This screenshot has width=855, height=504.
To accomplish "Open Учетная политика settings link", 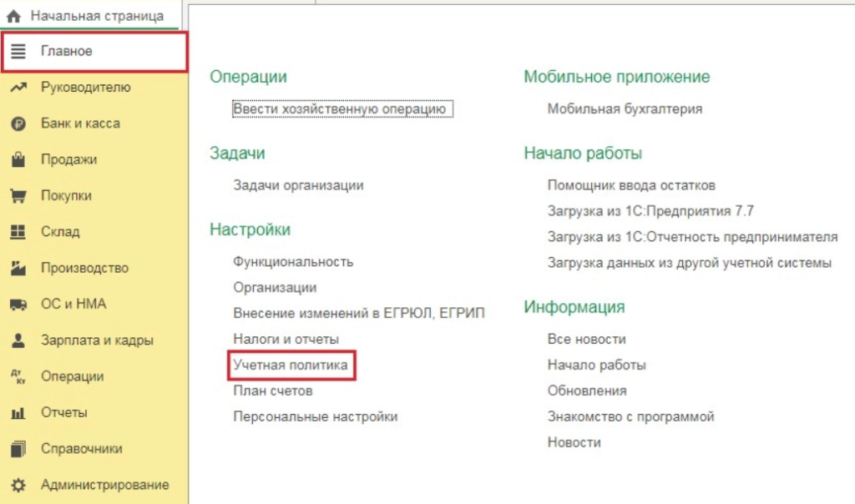I will 291,365.
